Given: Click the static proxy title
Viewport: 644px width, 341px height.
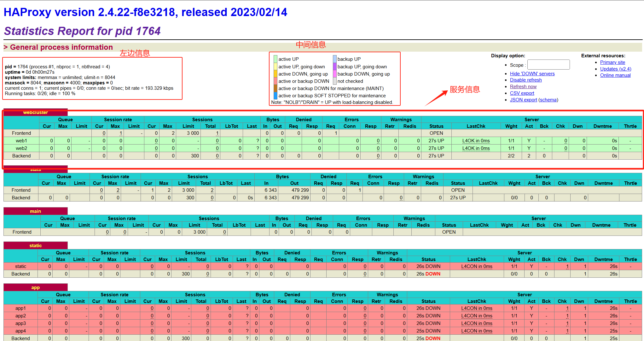Looking at the screenshot, I should pyautogui.click(x=35, y=246).
